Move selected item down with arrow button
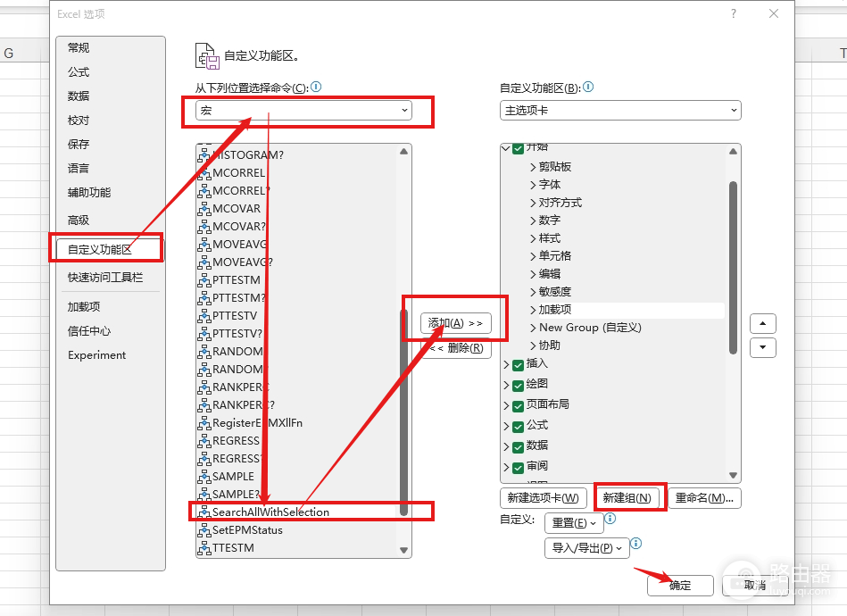 click(763, 347)
